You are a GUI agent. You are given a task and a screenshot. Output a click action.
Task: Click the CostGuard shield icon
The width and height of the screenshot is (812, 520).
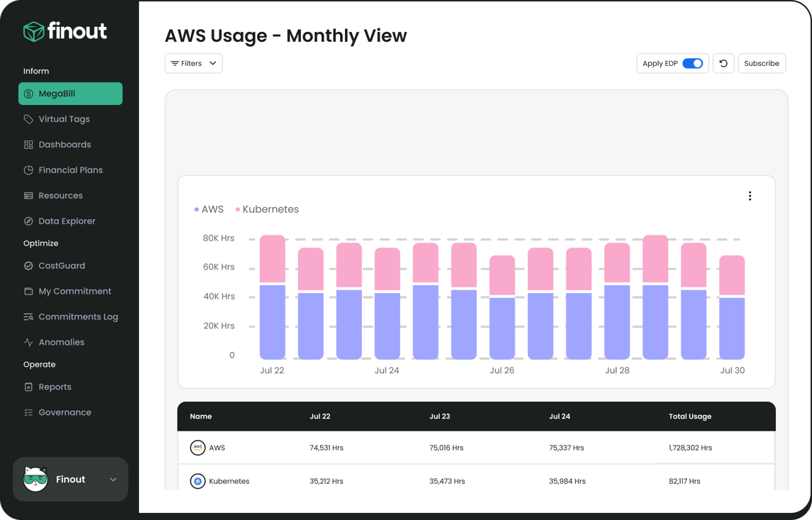(x=28, y=265)
